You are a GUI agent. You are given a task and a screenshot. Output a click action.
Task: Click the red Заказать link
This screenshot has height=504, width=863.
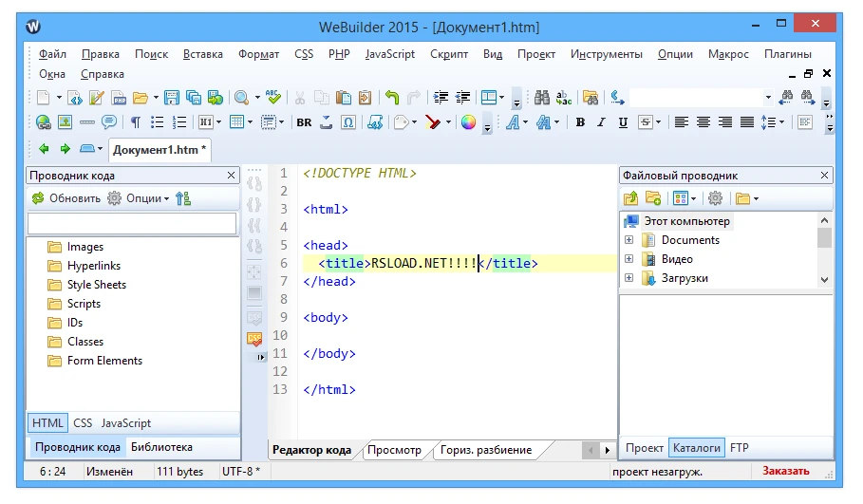[x=786, y=471]
